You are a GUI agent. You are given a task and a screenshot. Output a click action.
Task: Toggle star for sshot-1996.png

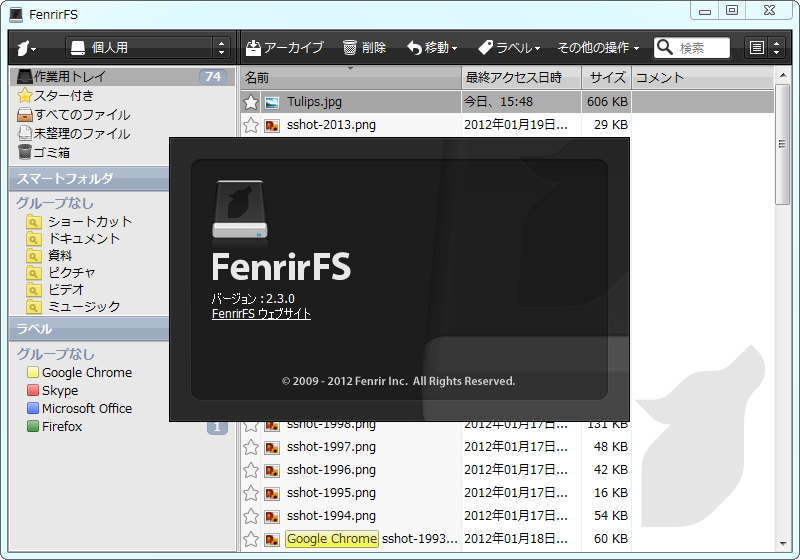pos(251,470)
